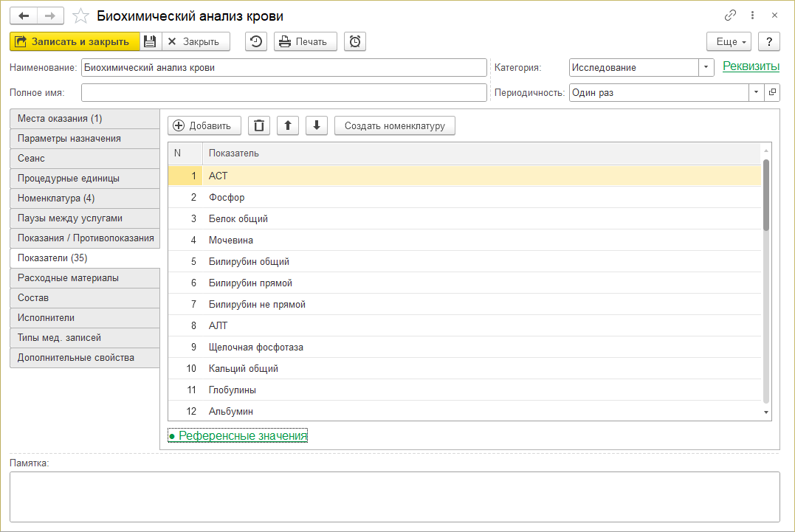The width and height of the screenshot is (795, 532).
Task: Click Создать номенклатуру button
Action: [x=395, y=125]
